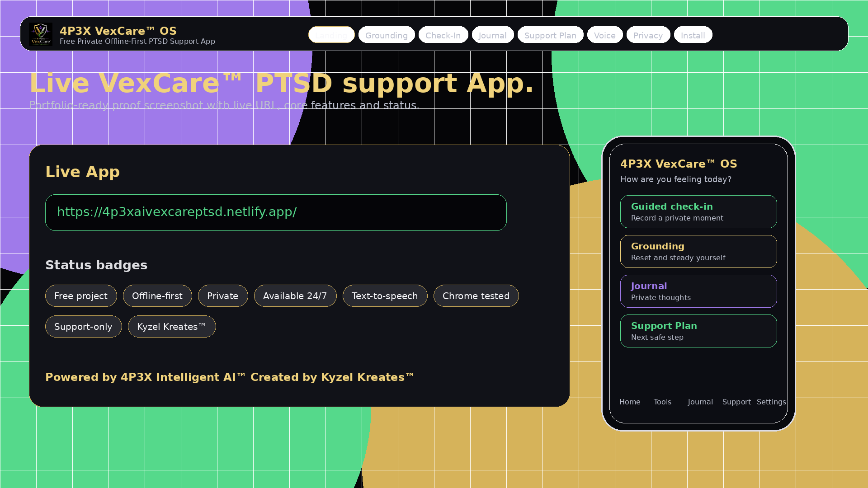Click the 4P3X VexCare OS header title

tap(118, 31)
